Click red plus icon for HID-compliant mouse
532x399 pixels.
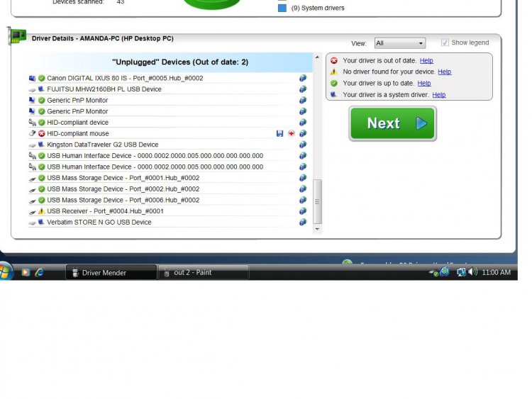click(x=291, y=133)
